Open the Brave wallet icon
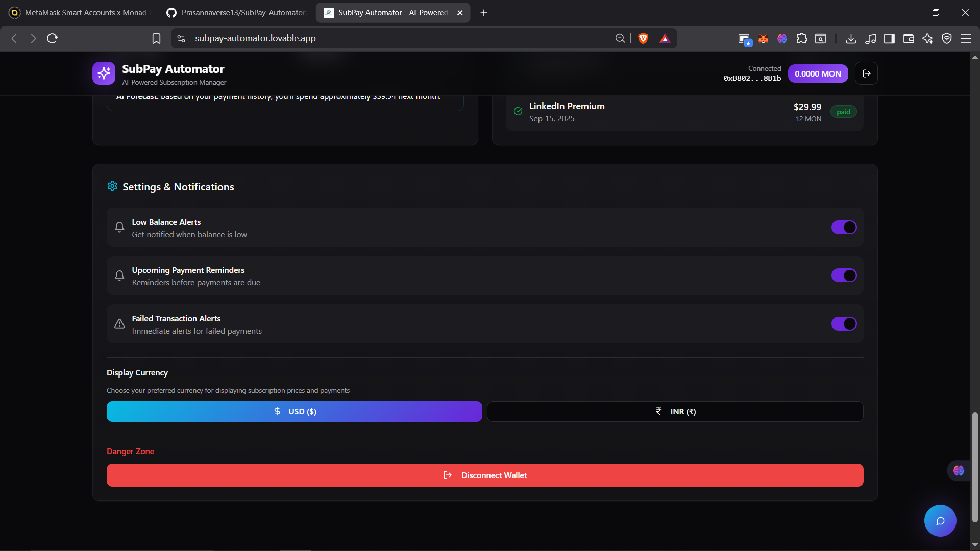 click(x=909, y=38)
